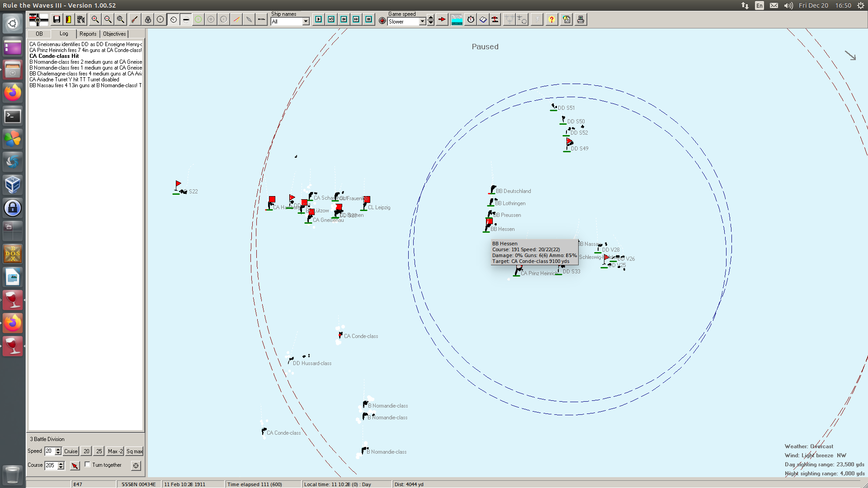Click the padlock toolbar icon

tap(148, 19)
